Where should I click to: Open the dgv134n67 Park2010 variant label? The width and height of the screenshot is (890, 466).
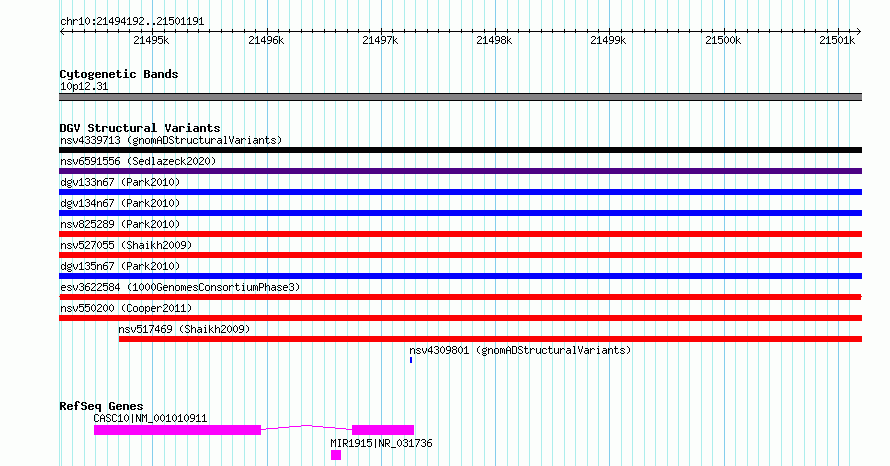tap(120, 203)
